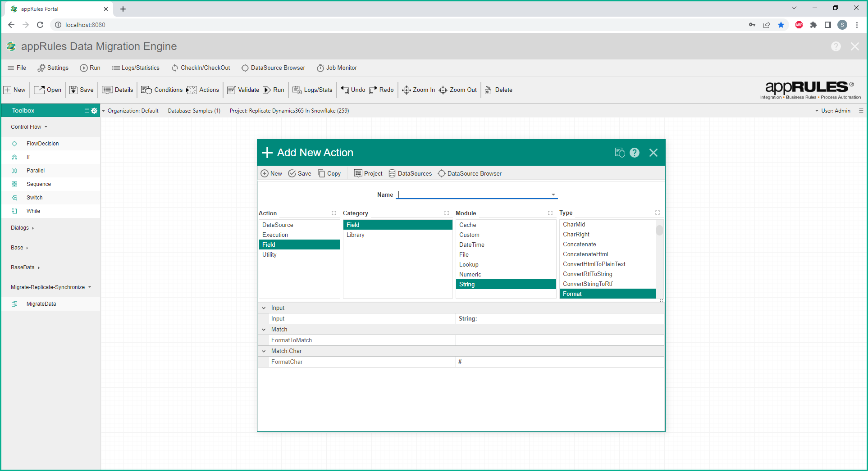This screenshot has height=471, width=868.
Task: Click the Zoom In icon
Action: [406, 90]
